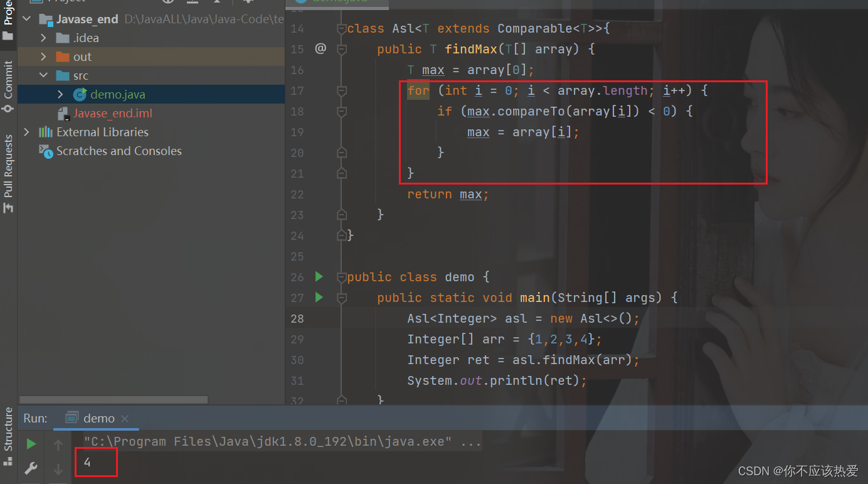Run main method from line 27 gutter icon
The height and width of the screenshot is (484, 868).
coord(319,297)
